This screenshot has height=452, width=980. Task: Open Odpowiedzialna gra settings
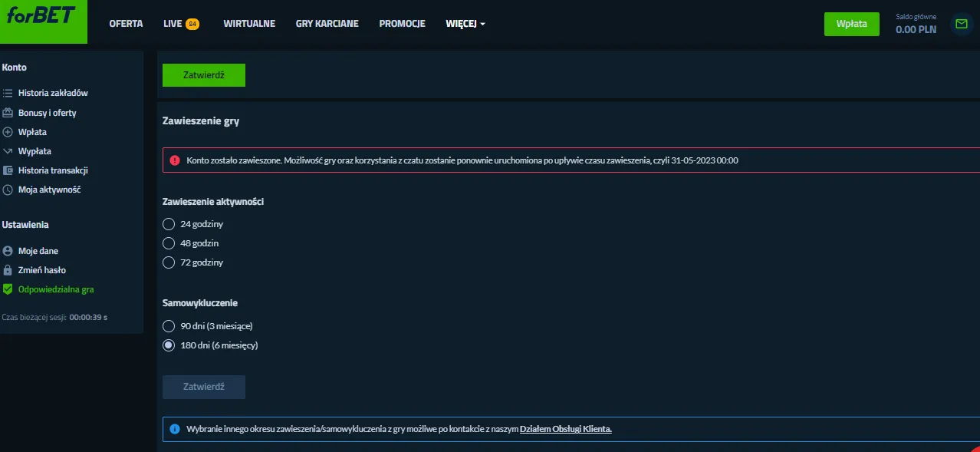[56, 289]
